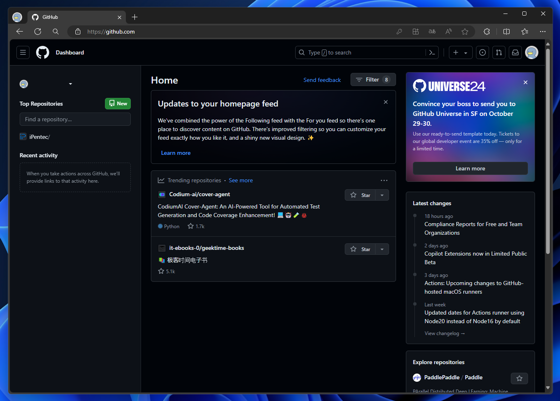The height and width of the screenshot is (401, 560).
Task: Expand the create new plus dropdown
Action: (x=460, y=52)
